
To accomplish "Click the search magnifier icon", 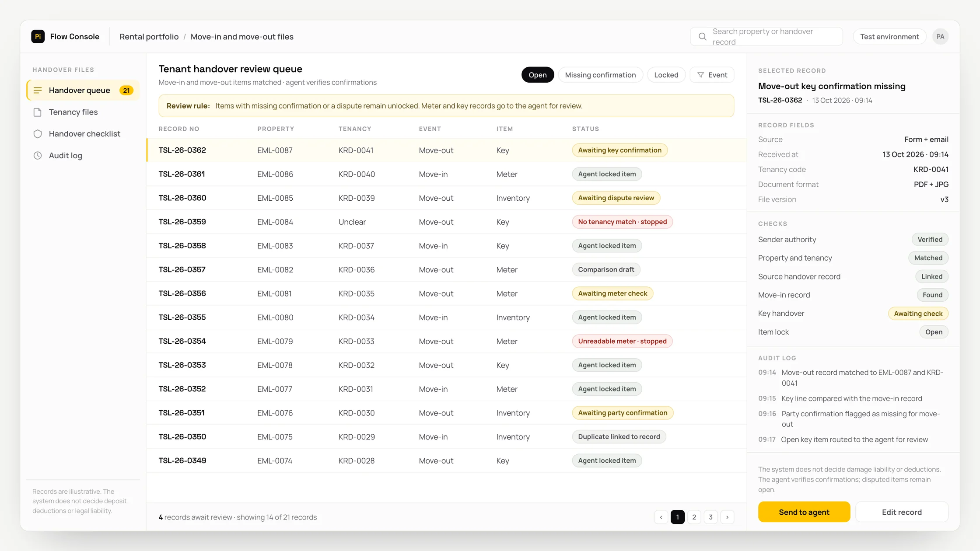I will (702, 37).
